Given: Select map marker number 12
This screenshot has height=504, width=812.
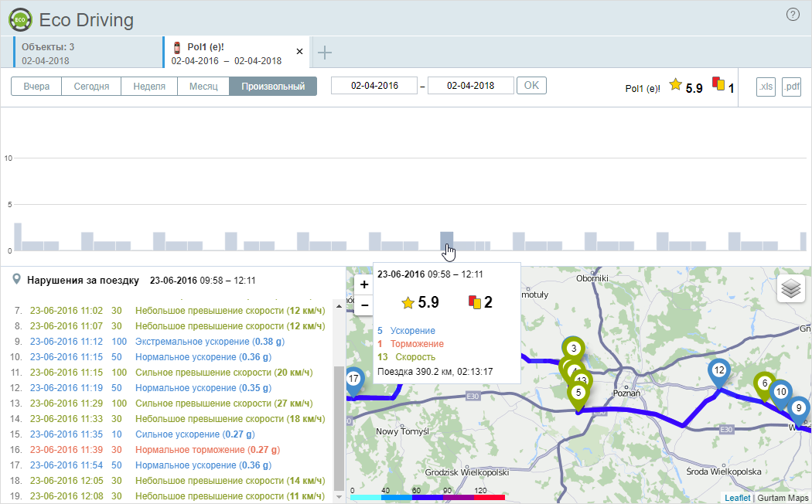Looking at the screenshot, I should pyautogui.click(x=719, y=371).
